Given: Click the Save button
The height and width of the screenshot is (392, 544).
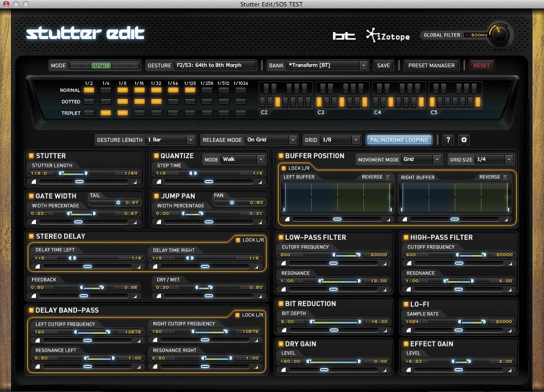Looking at the screenshot, I should 384,65.
